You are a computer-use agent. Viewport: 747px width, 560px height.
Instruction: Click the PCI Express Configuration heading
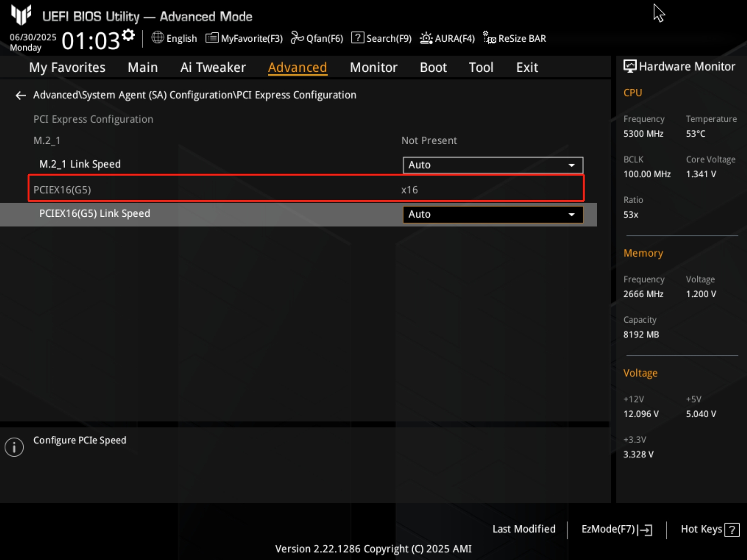pos(93,119)
